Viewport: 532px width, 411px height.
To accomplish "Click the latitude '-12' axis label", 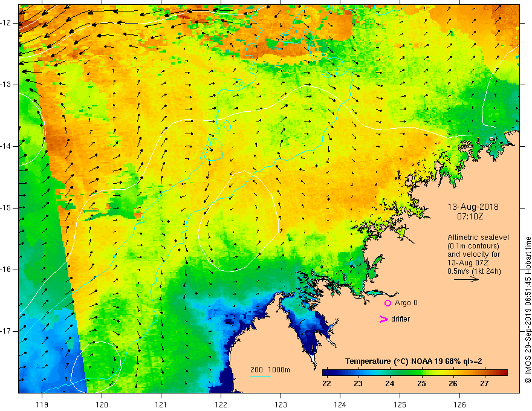I will pyautogui.click(x=6, y=23).
